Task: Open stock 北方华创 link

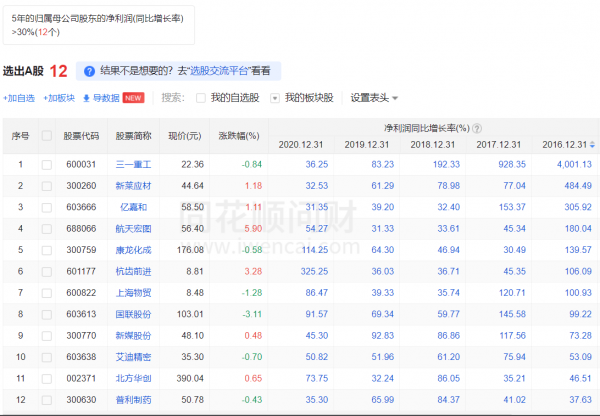Action: [x=133, y=378]
